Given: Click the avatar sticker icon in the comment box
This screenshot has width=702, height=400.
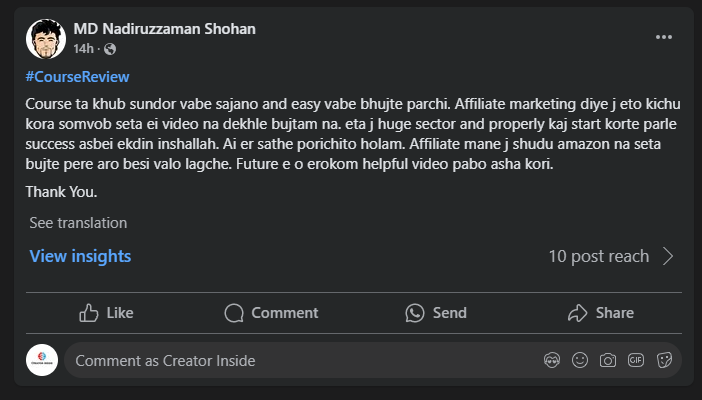Looking at the screenshot, I should 551,360.
